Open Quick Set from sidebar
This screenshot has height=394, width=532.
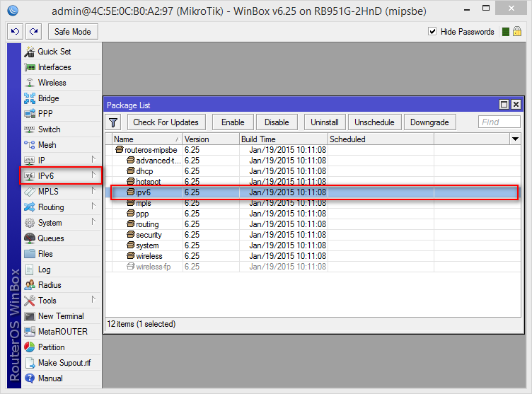point(62,52)
